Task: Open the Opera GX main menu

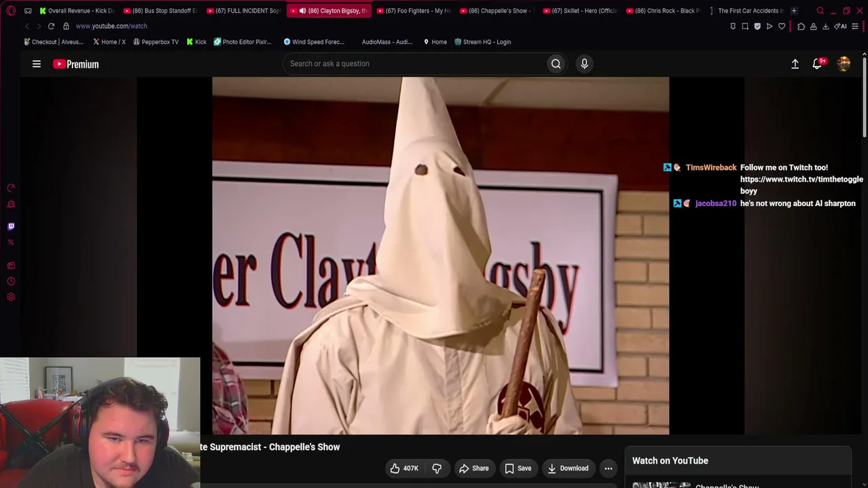Action: [11, 11]
